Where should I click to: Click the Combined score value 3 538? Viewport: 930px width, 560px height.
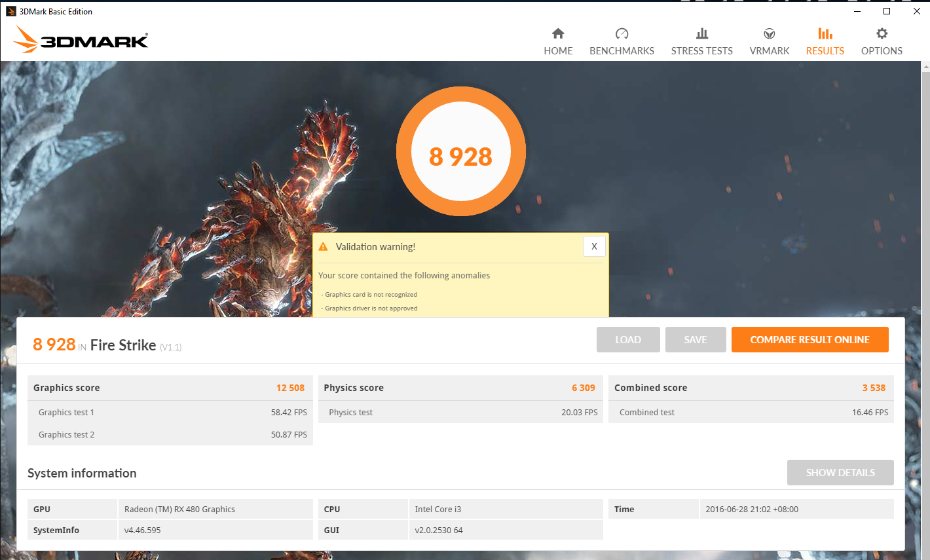[x=874, y=388]
